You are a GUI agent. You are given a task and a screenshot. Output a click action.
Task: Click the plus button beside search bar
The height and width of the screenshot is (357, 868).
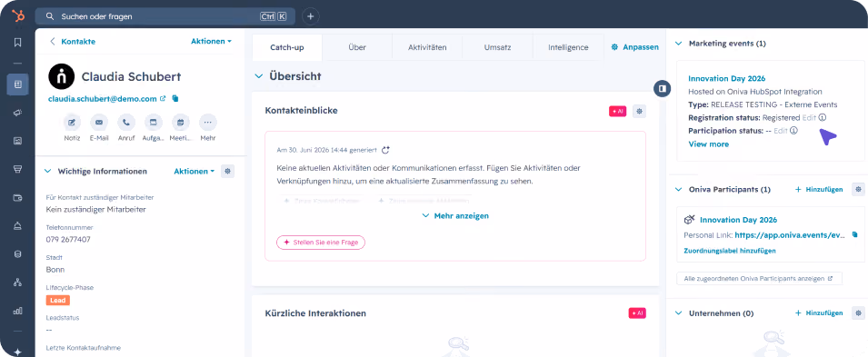pyautogui.click(x=310, y=16)
